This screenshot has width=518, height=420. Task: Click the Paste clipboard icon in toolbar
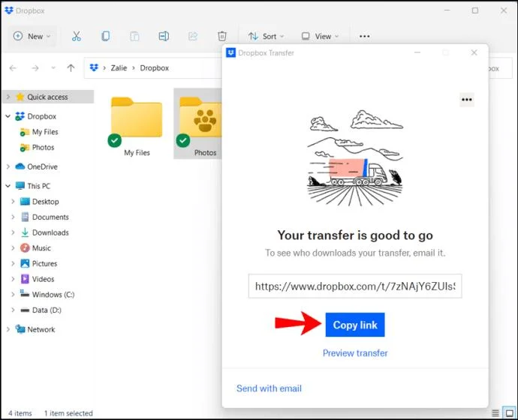[x=134, y=36]
